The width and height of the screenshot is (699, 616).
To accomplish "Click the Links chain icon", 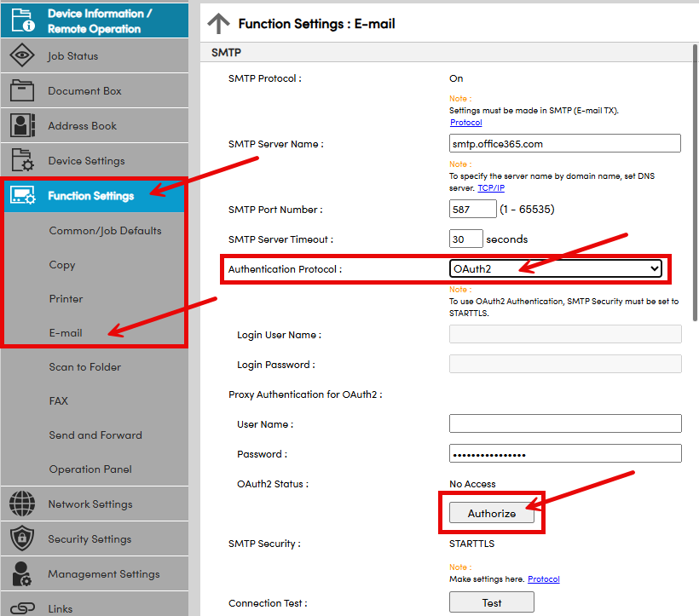I will 22,608.
